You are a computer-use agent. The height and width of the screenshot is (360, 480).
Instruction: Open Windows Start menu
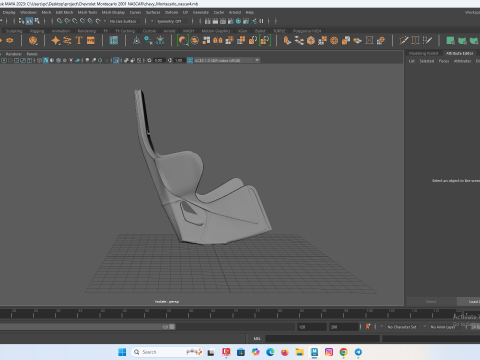click(x=122, y=352)
